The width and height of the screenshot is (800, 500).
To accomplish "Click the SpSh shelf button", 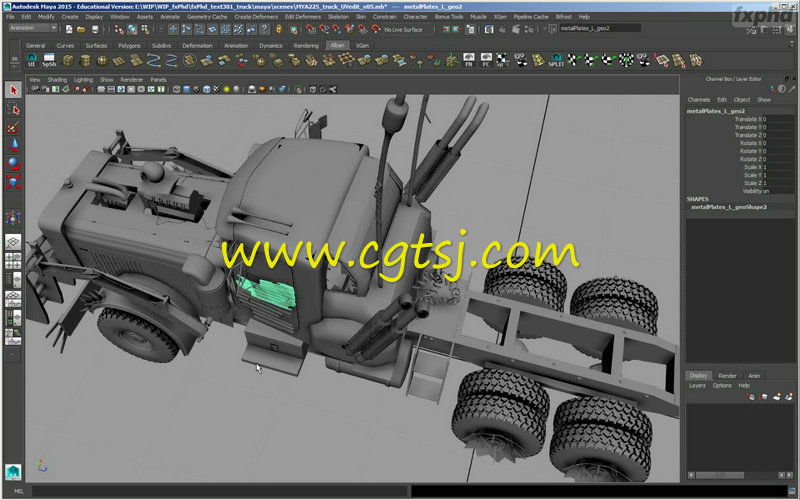I will 49,60.
